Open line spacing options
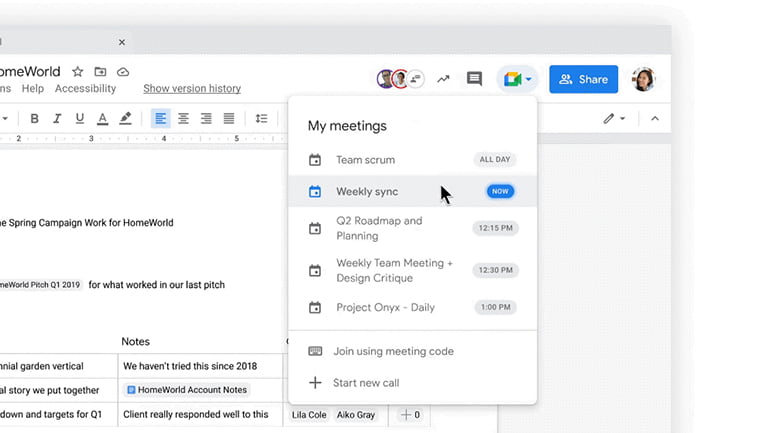The height and width of the screenshot is (433, 770). point(261,118)
